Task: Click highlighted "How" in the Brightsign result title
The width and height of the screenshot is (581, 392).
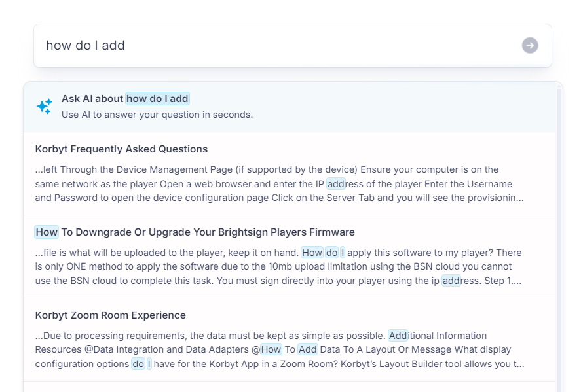Action: [x=47, y=232]
